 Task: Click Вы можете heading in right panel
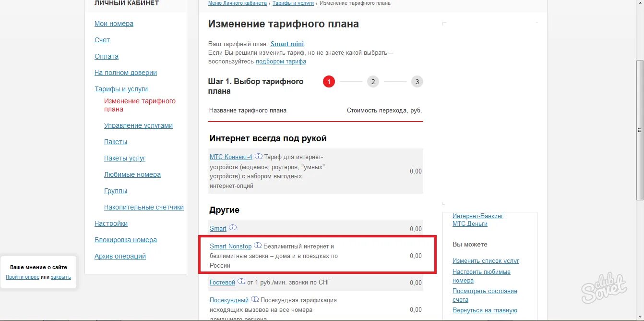point(470,245)
